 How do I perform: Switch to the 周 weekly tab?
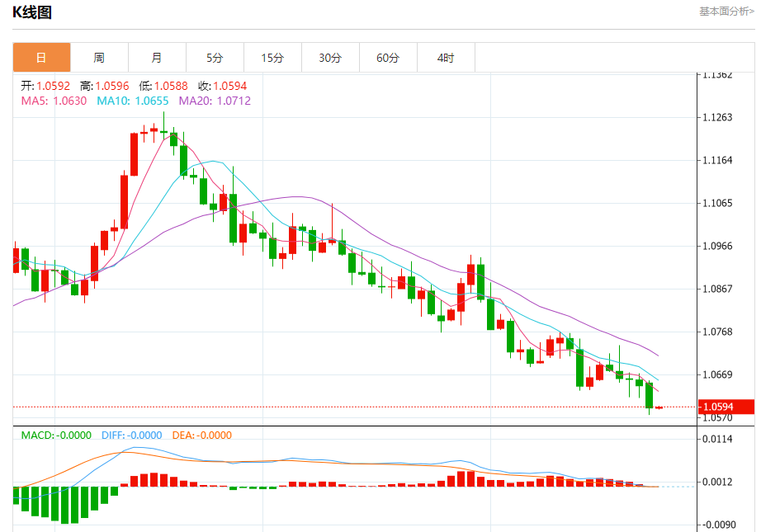[100, 58]
